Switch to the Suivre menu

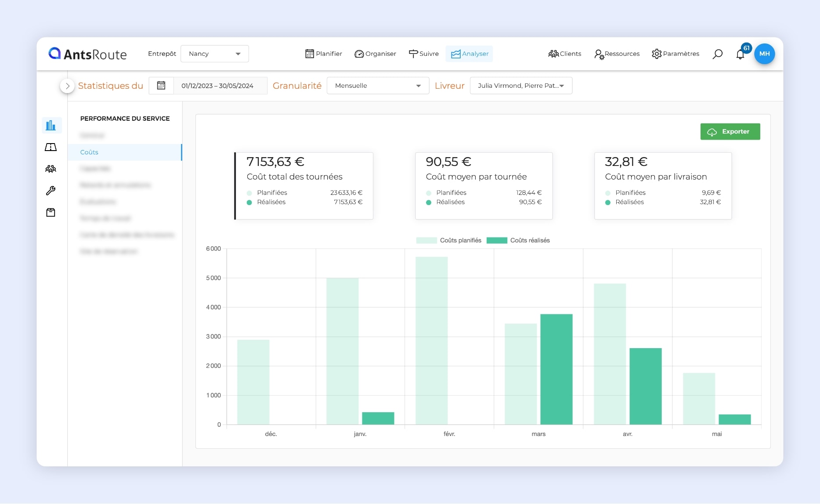coord(424,54)
